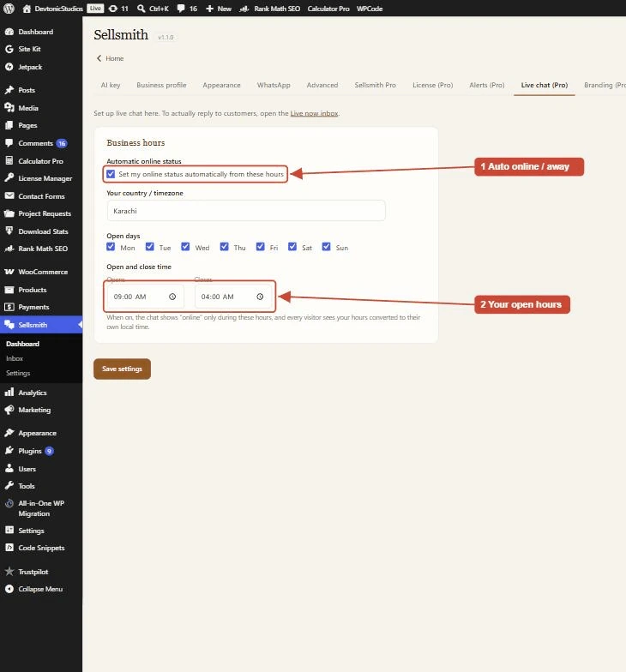
Task: Click the Rank Math SEO chart icon in admin bar
Action: (244, 9)
